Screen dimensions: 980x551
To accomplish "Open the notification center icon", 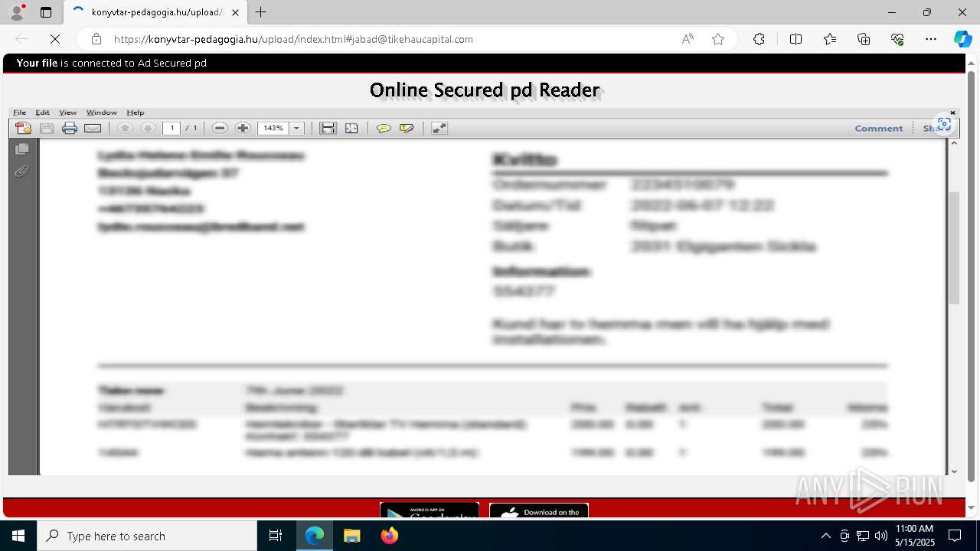I will click(955, 536).
